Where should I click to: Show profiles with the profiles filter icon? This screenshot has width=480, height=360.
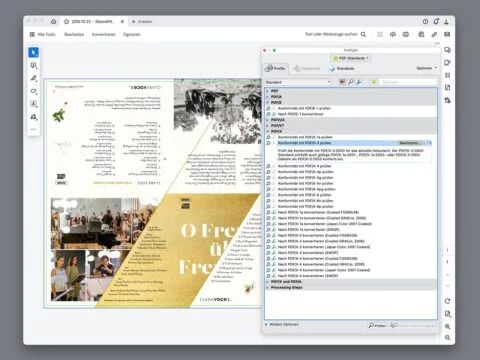click(342, 82)
